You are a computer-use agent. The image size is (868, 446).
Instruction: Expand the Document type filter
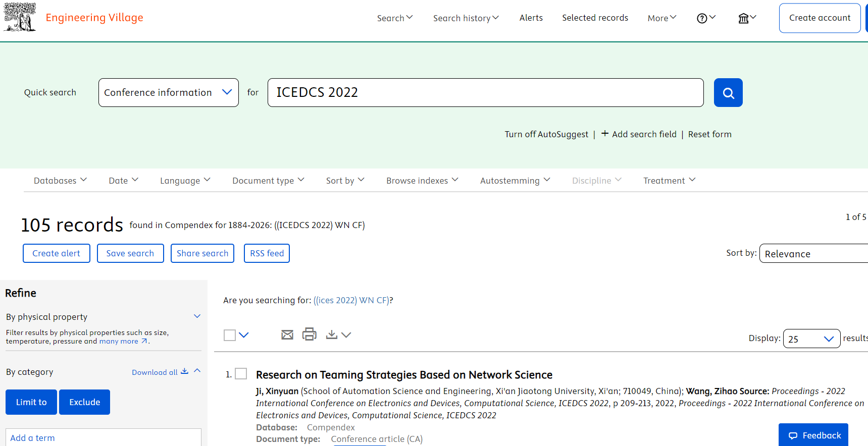(268, 181)
